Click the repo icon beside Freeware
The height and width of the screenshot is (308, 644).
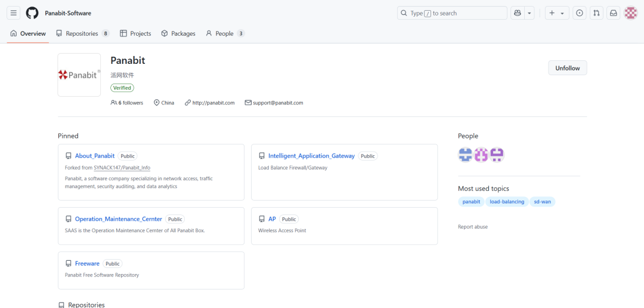click(68, 264)
